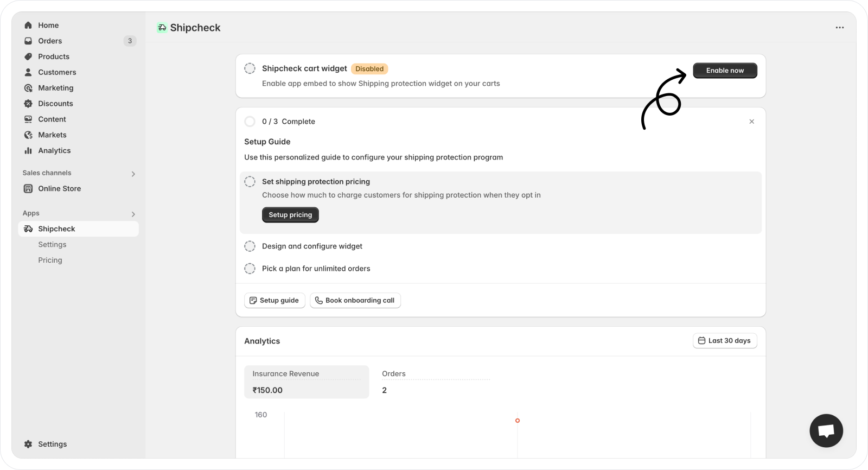Click the Disabled status badge

pyautogui.click(x=369, y=69)
